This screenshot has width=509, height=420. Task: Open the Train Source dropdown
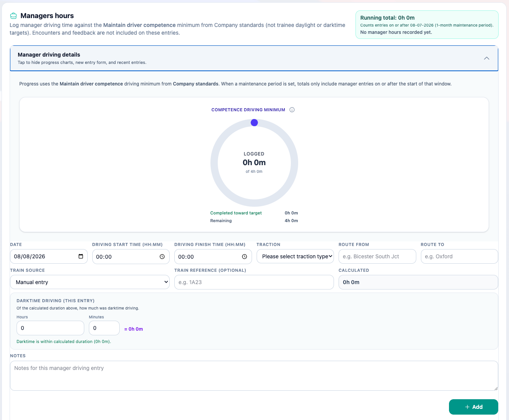[90, 282]
